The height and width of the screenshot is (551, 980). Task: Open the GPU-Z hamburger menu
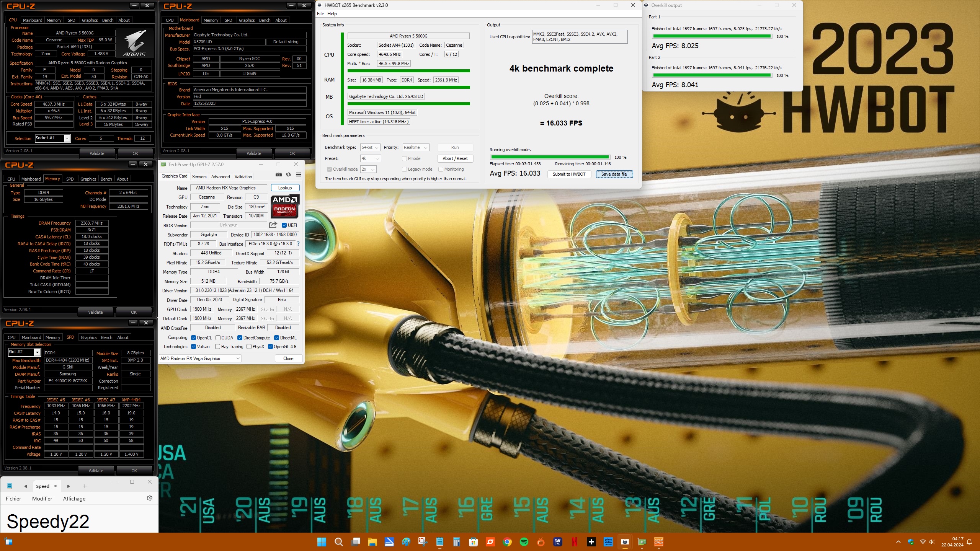point(298,174)
